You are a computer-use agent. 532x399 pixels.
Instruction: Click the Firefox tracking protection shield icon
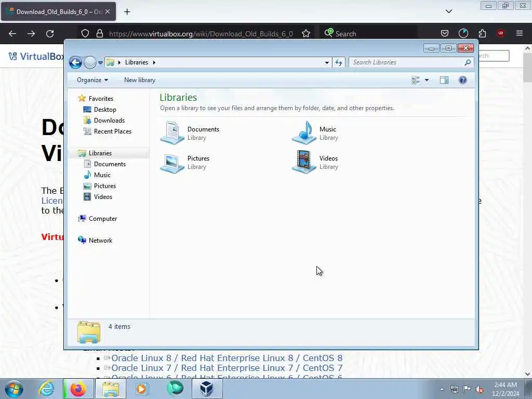point(85,34)
